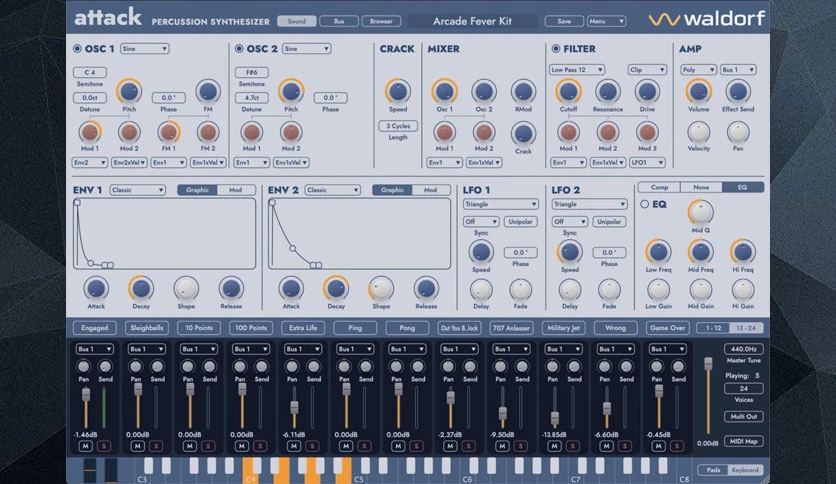Open the Low Pass 12 filter type dropdown

[576, 70]
